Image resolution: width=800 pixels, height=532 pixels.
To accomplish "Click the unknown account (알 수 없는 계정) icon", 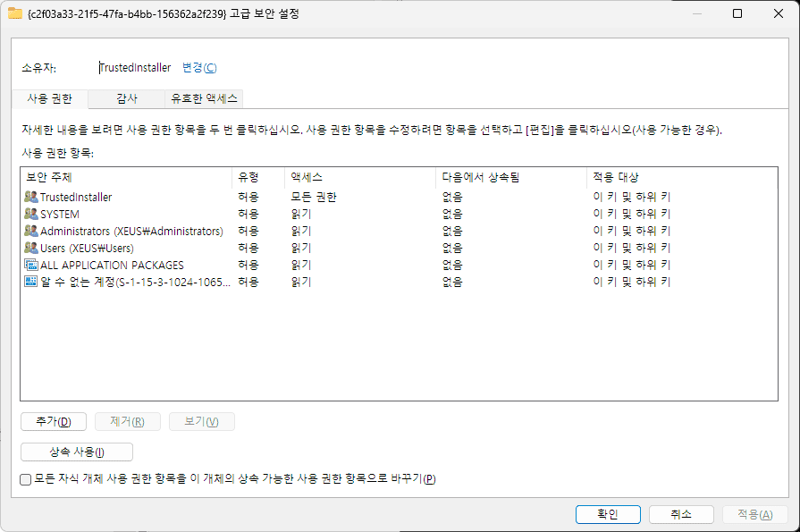I will (31, 282).
